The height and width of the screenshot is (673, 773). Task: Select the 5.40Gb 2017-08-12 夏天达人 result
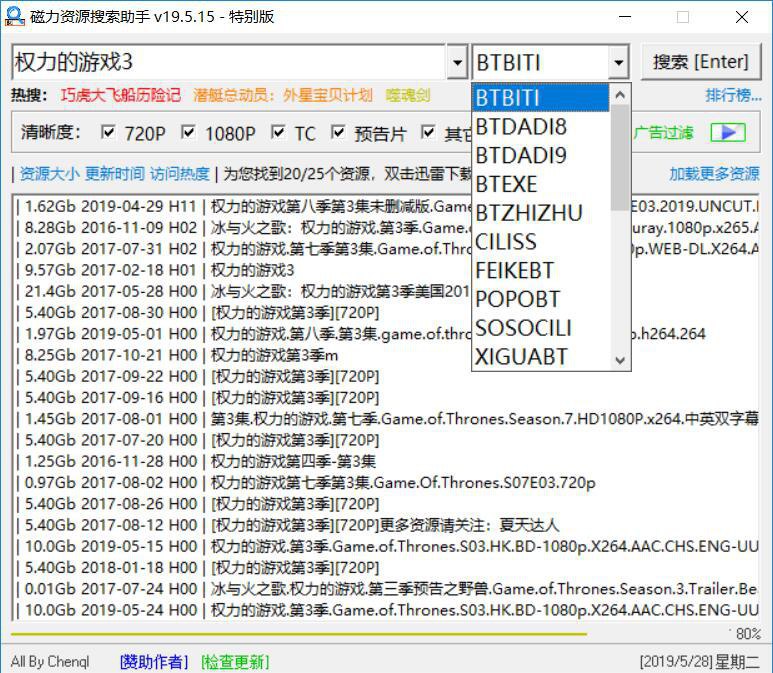coord(386,525)
